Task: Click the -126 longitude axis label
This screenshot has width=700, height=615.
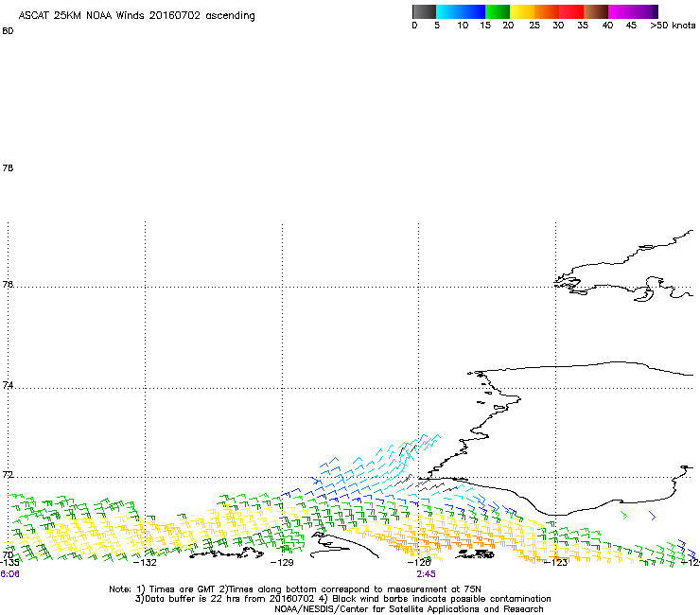Action: click(x=419, y=562)
